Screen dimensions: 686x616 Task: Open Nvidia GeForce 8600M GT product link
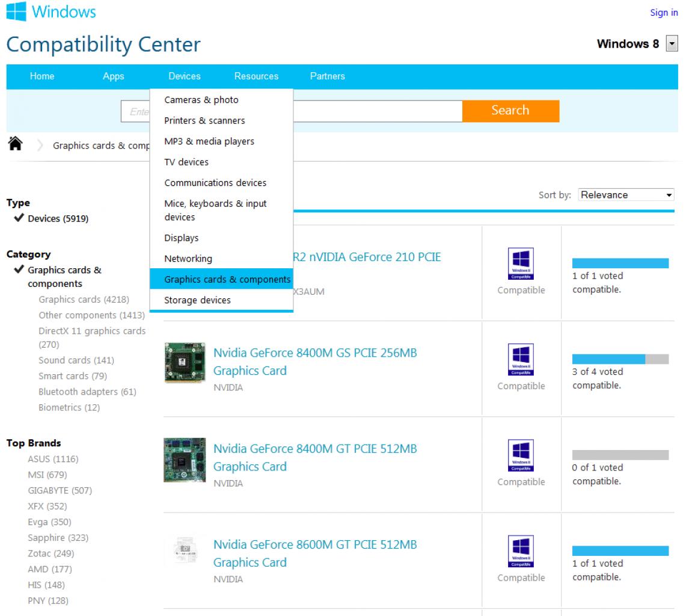point(315,553)
